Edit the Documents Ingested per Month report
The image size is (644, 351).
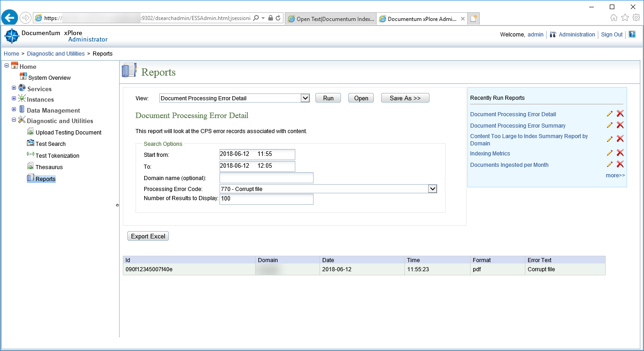(609, 165)
